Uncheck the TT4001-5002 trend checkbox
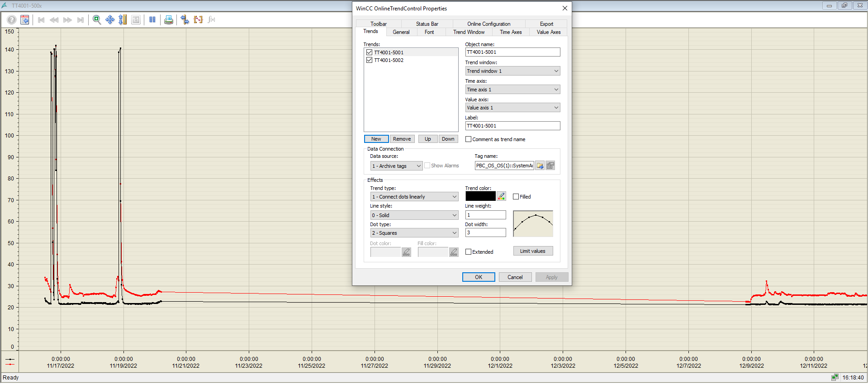Image resolution: width=868 pixels, height=384 pixels. coord(370,60)
